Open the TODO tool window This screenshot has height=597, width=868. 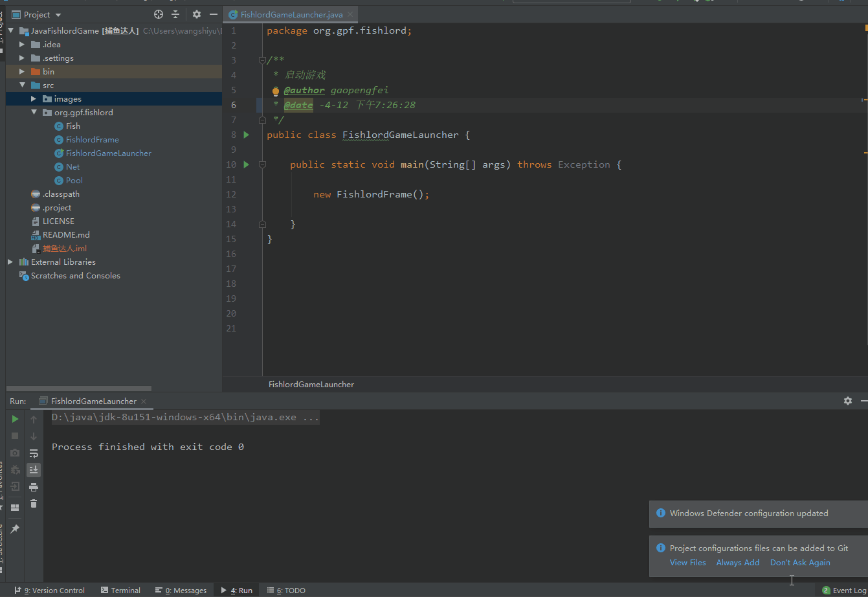point(286,590)
